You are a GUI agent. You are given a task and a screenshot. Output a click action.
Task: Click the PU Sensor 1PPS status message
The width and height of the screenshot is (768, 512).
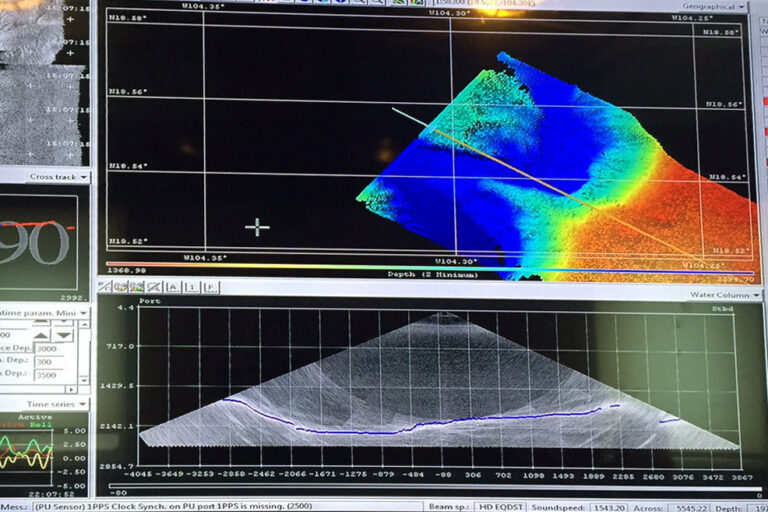click(x=172, y=507)
